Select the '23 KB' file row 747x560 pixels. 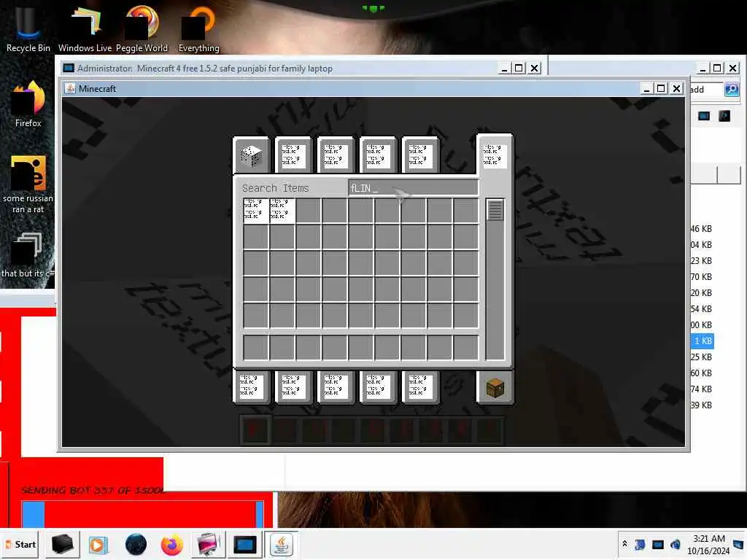(x=701, y=261)
